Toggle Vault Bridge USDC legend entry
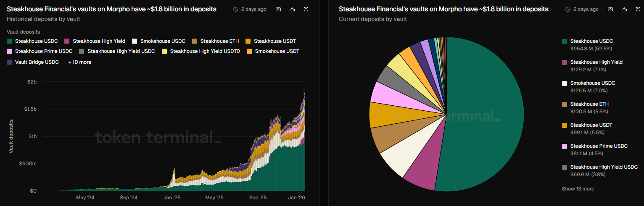Screen dimensions: 644x206 [x=36, y=62]
